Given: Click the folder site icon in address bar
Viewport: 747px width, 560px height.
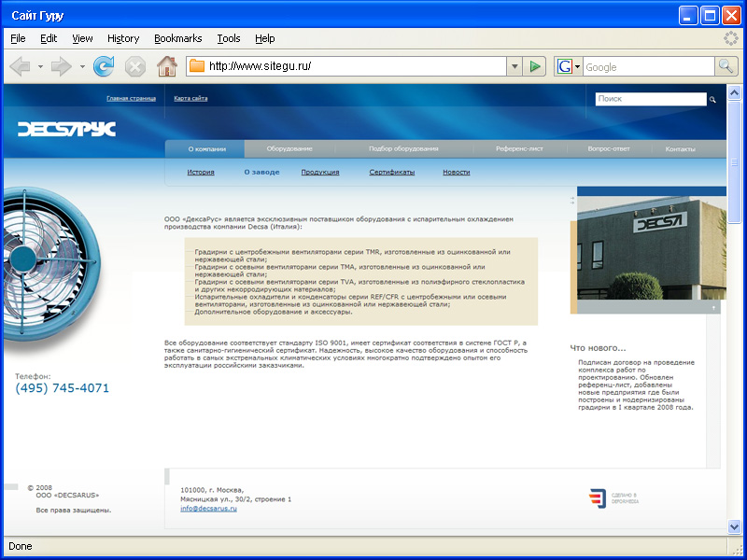Looking at the screenshot, I should (197, 66).
